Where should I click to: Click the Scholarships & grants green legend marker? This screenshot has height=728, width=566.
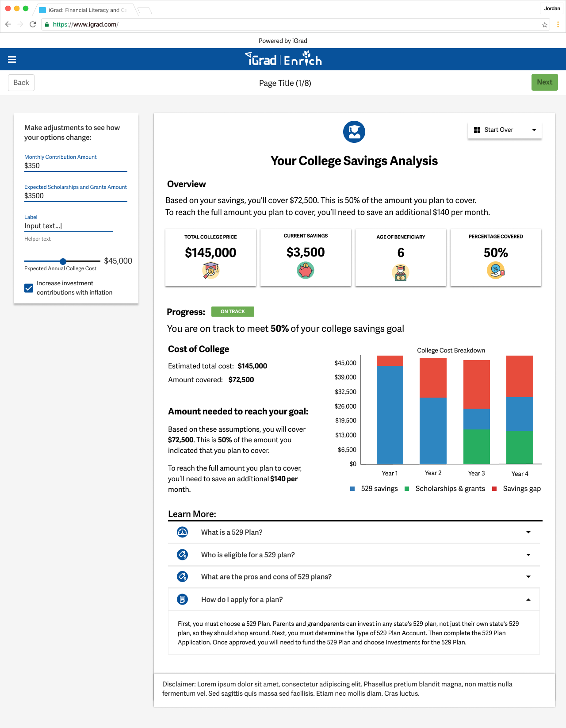click(x=407, y=489)
